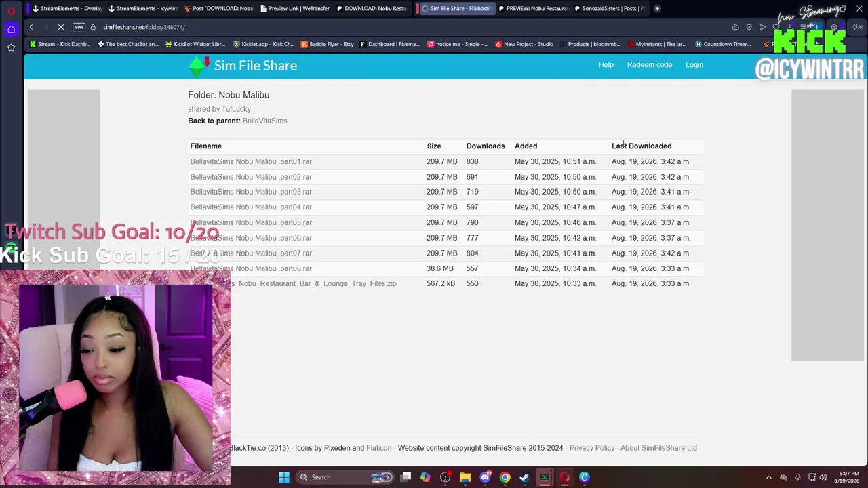Open the notice me - Single bookmark

(457, 45)
